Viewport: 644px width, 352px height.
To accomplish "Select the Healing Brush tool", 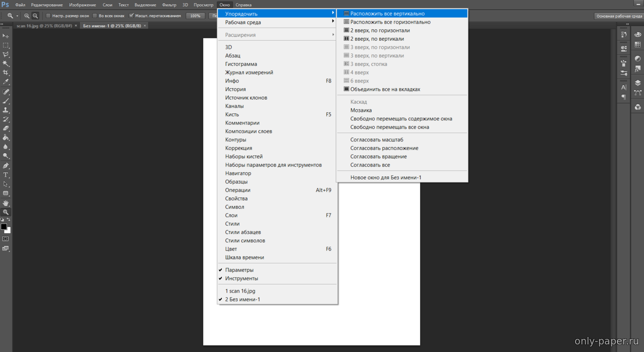I will (6, 92).
